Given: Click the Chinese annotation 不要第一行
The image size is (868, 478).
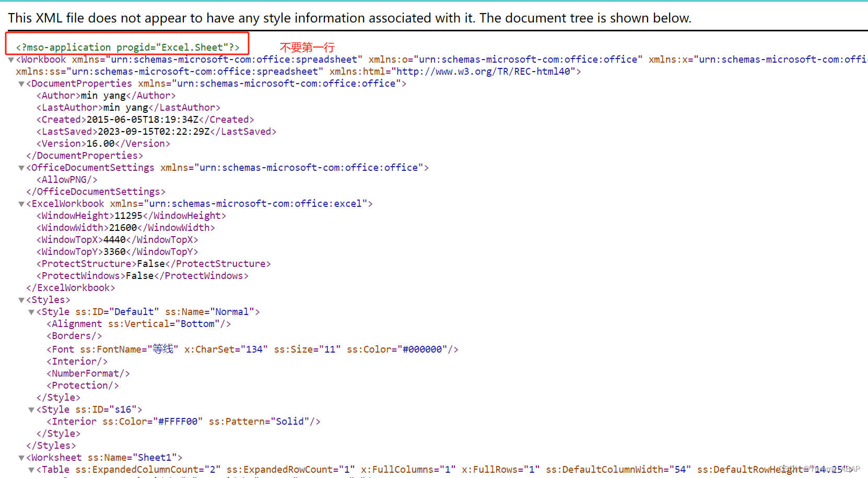Looking at the screenshot, I should (x=307, y=47).
